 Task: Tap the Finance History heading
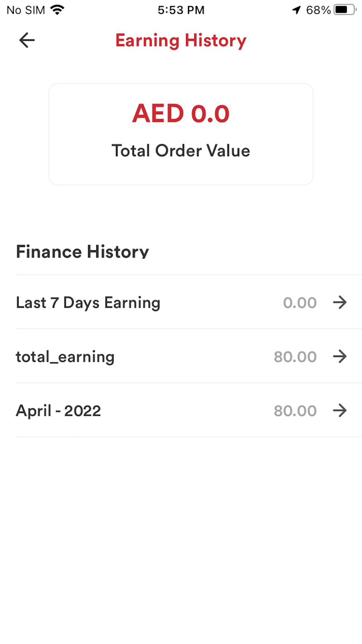83,252
